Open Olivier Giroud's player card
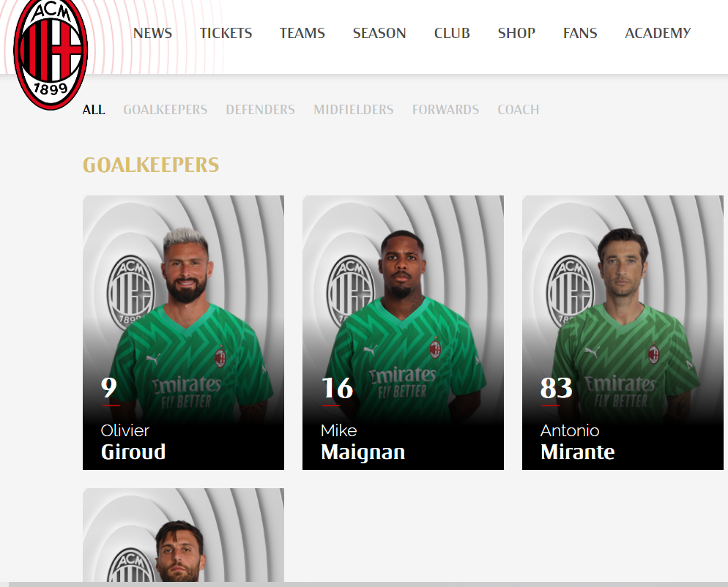This screenshot has height=587, width=728. tap(183, 332)
